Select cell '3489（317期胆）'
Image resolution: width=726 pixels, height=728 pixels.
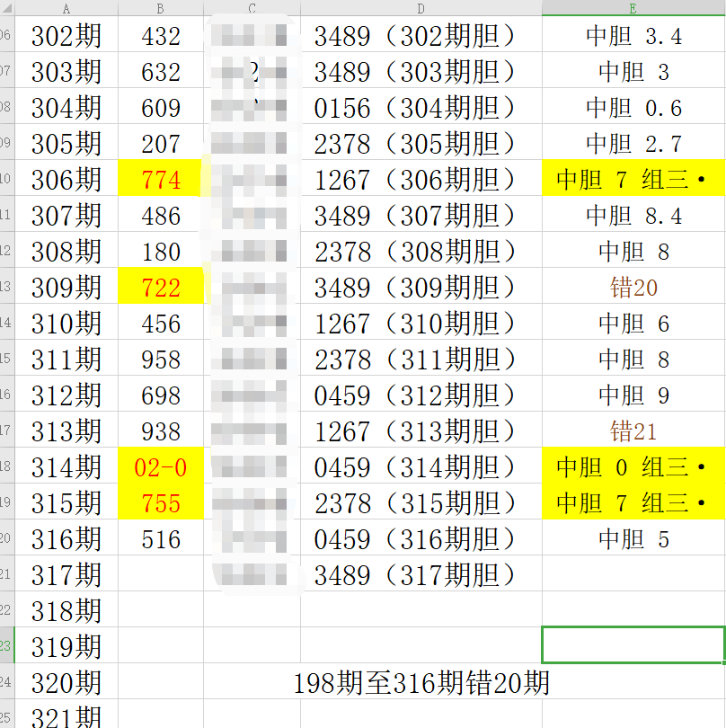click(x=421, y=575)
